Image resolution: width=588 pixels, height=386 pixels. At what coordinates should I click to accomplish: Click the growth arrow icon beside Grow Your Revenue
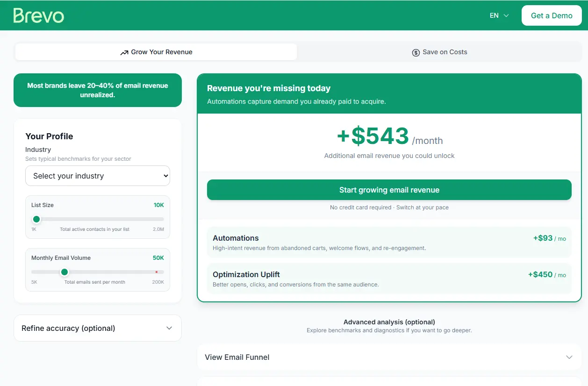coord(123,52)
